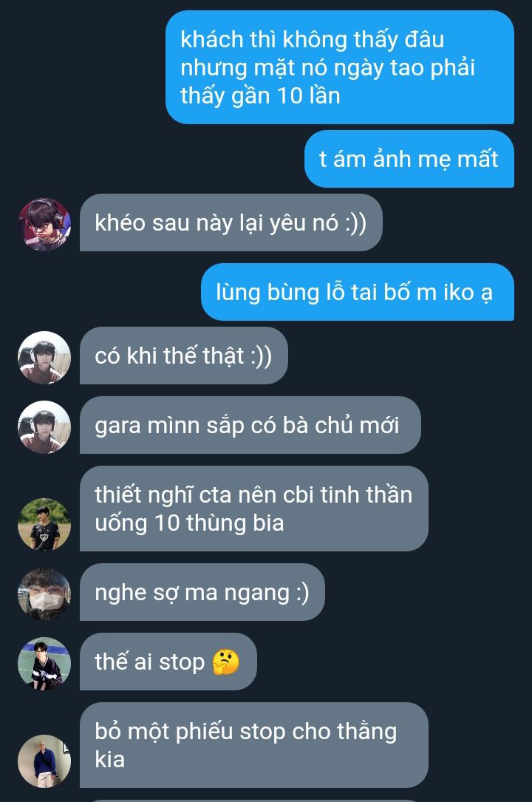Tap avatar beside 'khéo sau này lại yêu nó'
532x802 pixels.
[x=44, y=224]
